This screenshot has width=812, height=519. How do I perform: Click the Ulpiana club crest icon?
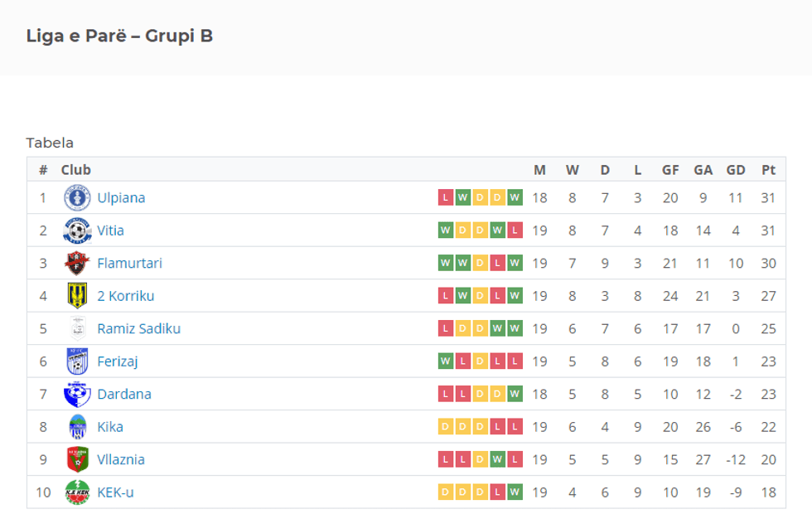coord(77,197)
